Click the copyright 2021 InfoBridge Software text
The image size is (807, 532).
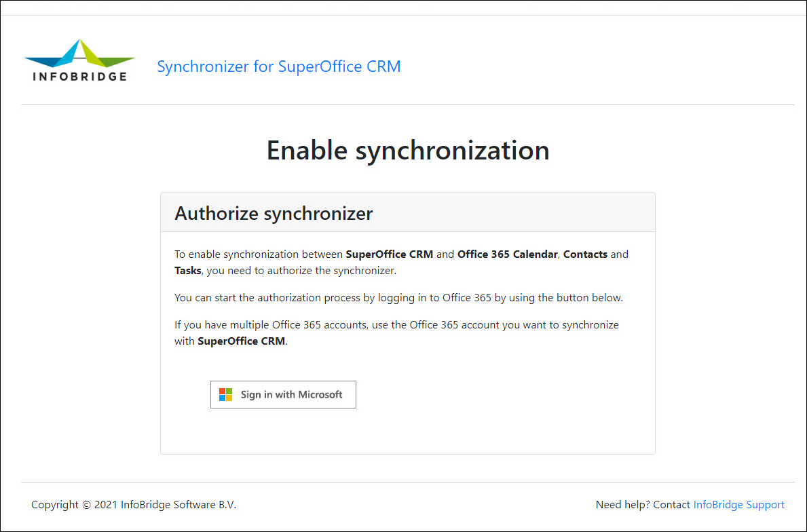coord(134,504)
